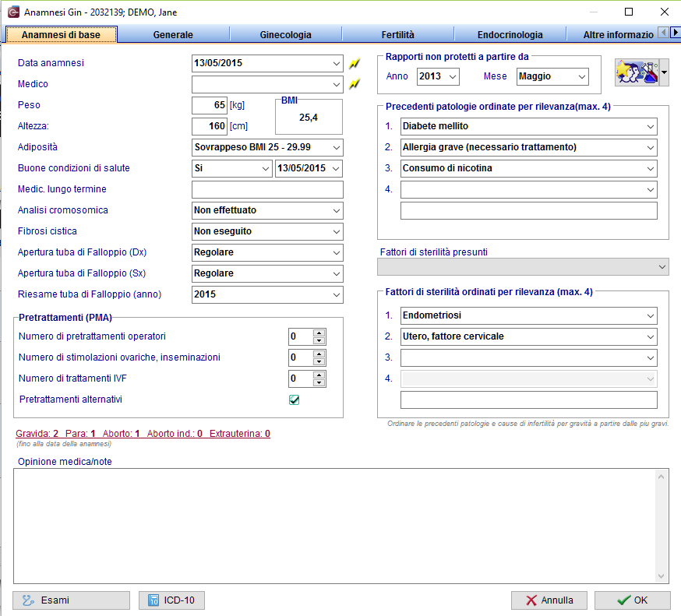The height and width of the screenshot is (616, 681).
Task: Expand the Endometriosi sterility factor dropdown
Action: [x=650, y=316]
